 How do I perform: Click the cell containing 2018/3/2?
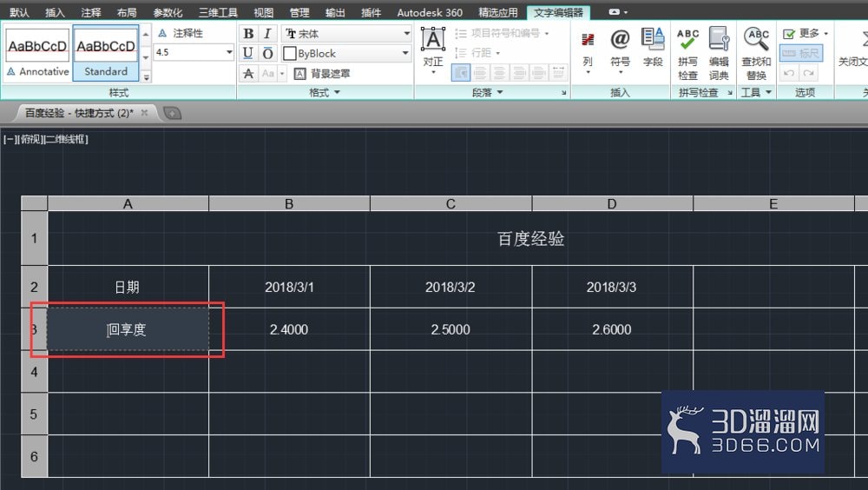click(x=450, y=287)
